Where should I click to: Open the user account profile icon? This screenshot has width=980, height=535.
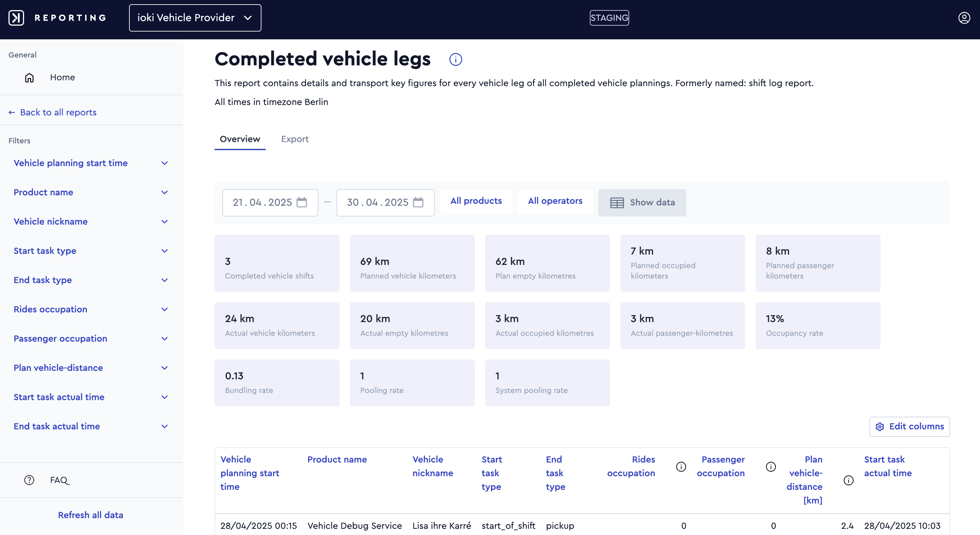click(964, 18)
